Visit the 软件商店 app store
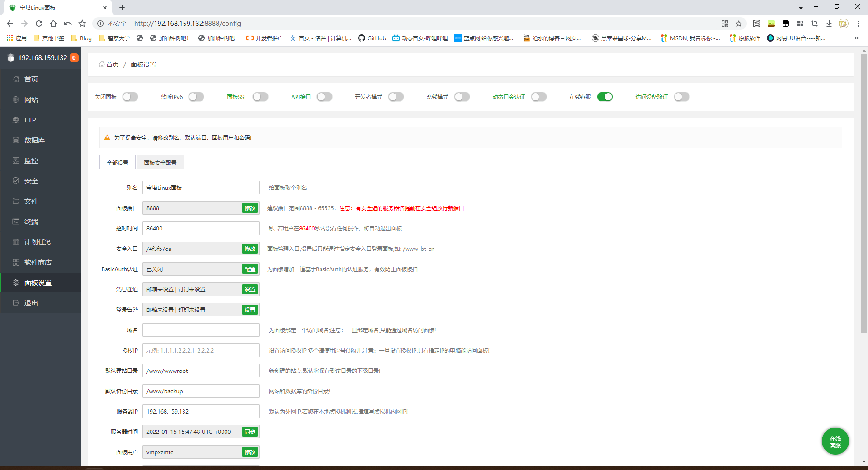Screen dimensions: 868x470 (38, 262)
